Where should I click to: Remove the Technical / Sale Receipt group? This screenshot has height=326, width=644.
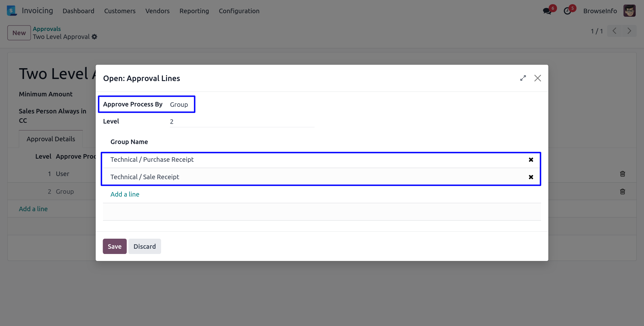click(531, 177)
